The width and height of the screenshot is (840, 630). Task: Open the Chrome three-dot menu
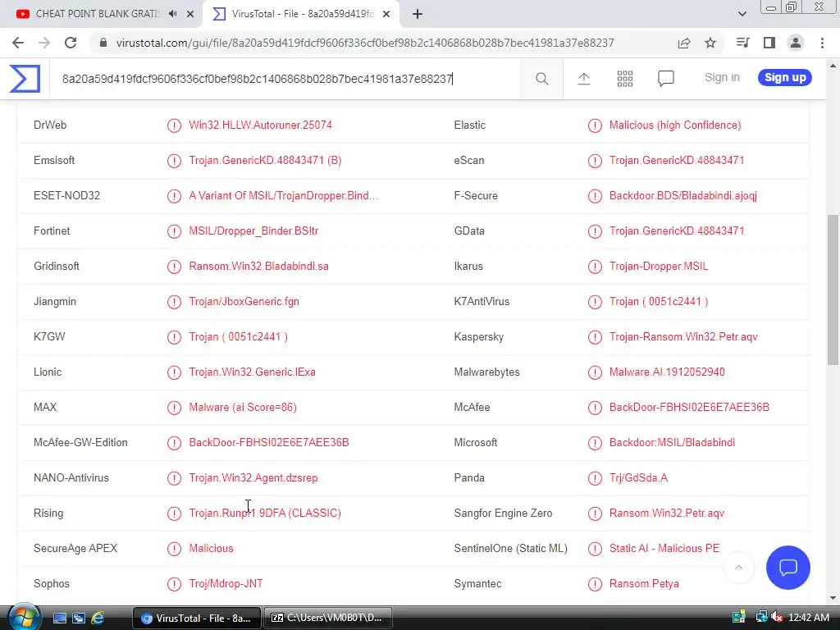(822, 43)
